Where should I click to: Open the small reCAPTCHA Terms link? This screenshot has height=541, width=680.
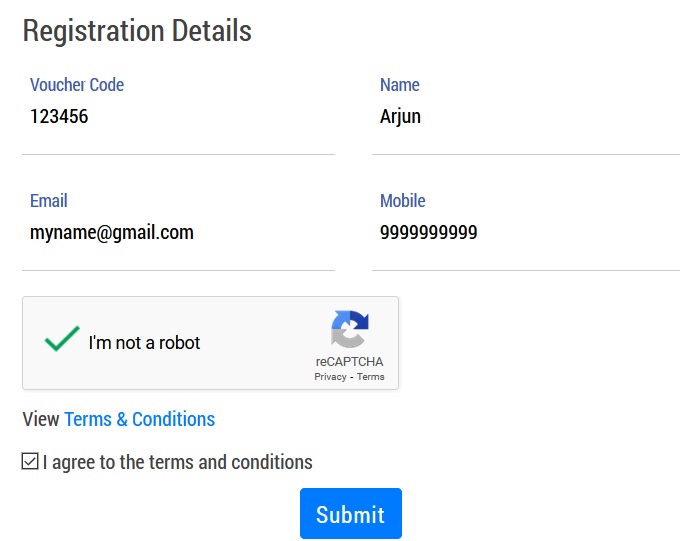pos(371,377)
